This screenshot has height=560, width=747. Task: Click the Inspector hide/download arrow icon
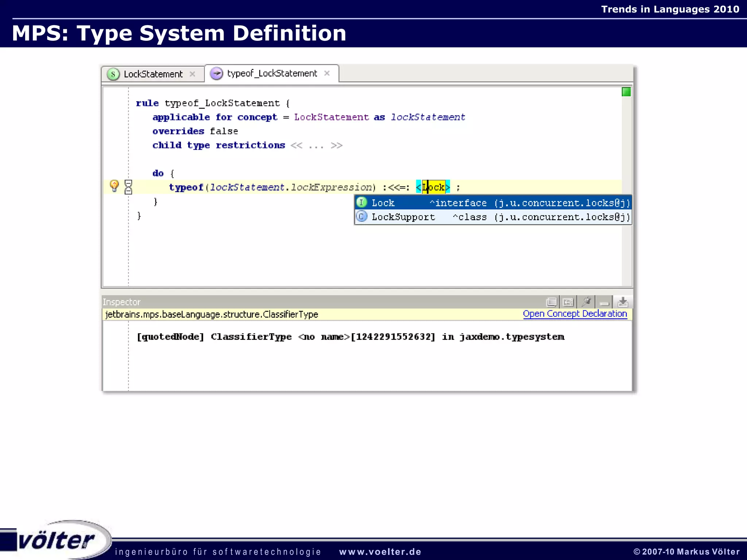coord(623,302)
